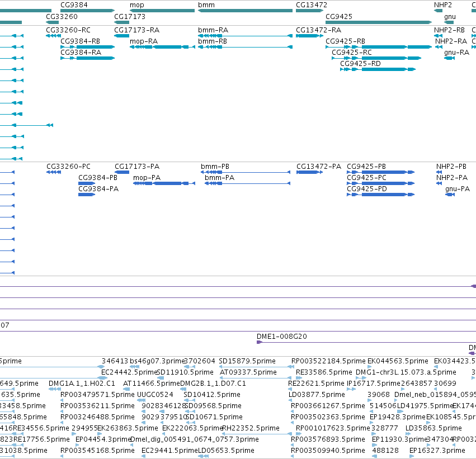Select the bmm gene bar
476x459 pixels.
(245, 11)
